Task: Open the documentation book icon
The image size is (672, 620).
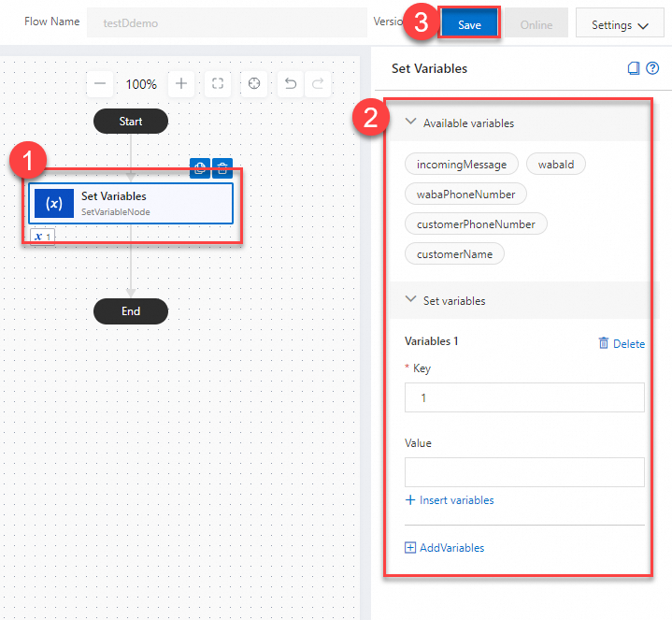Action: coord(634,68)
